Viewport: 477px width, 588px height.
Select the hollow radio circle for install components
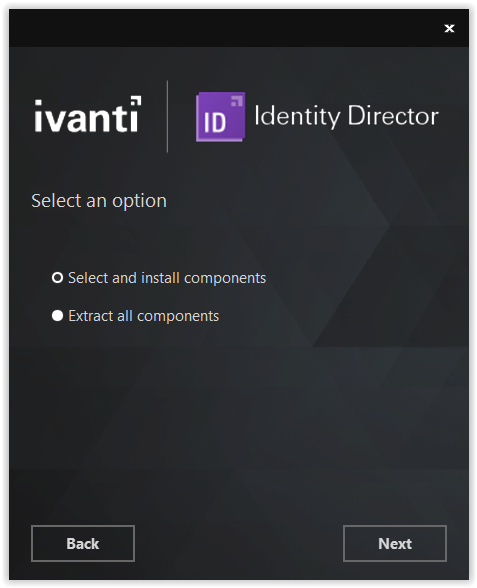point(57,278)
